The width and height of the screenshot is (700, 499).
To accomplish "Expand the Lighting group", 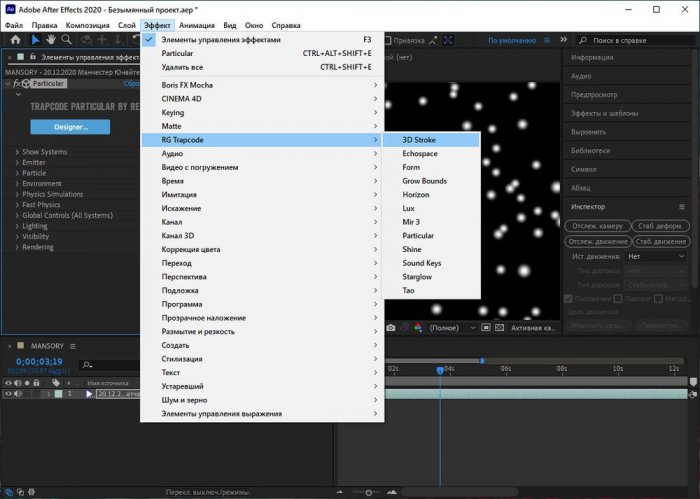I will tap(17, 226).
